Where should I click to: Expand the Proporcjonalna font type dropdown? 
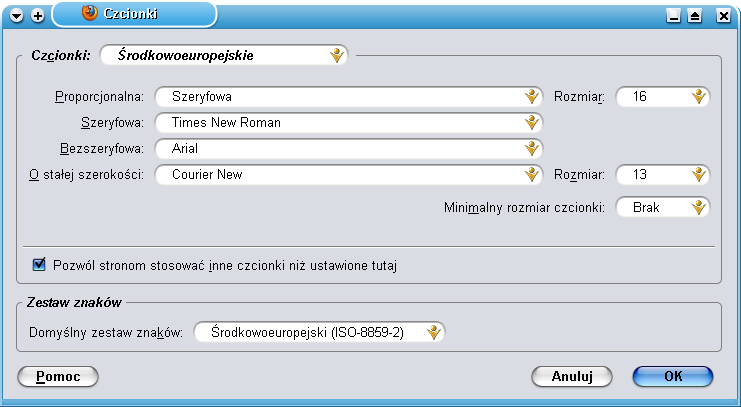click(348, 97)
